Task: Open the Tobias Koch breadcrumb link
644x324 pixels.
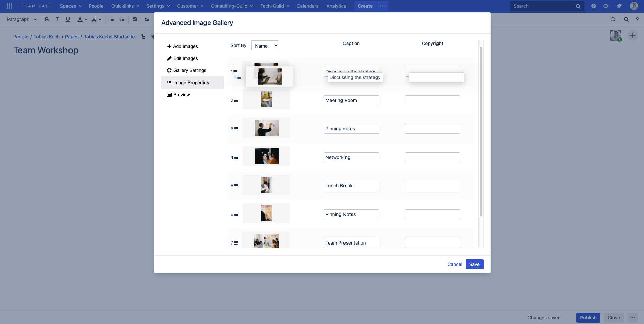Action: click(x=47, y=37)
